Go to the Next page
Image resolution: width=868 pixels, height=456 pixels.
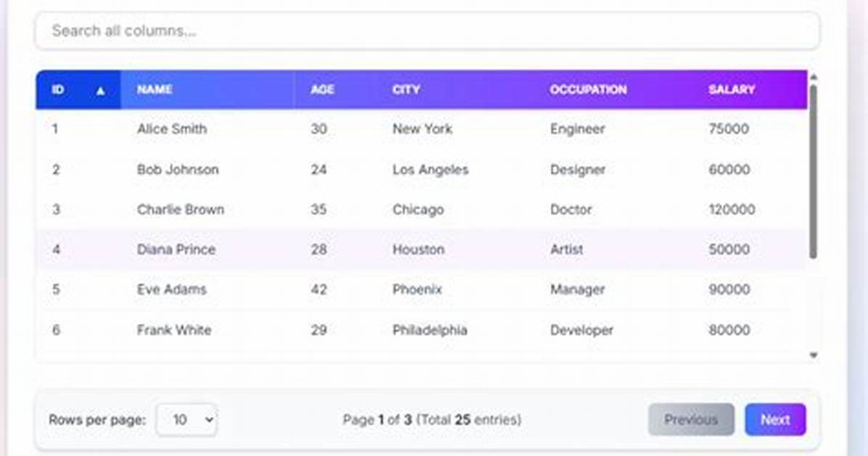coord(775,420)
